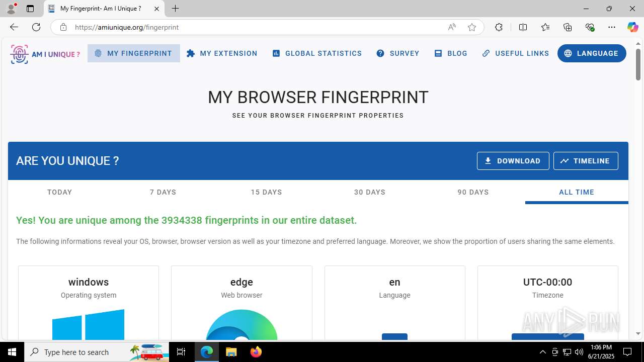Image resolution: width=644 pixels, height=362 pixels.
Task: Toggle Split screen icon
Action: (523, 27)
